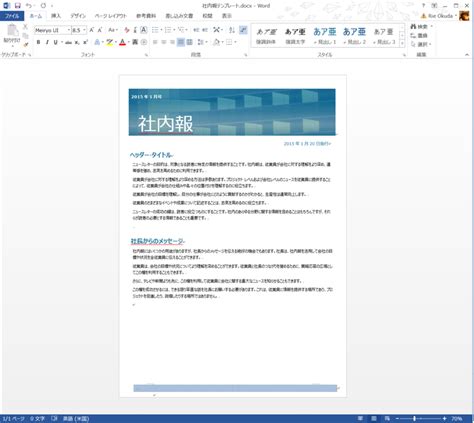
Task: Apply the yellow text highlight color
Action: (109, 42)
